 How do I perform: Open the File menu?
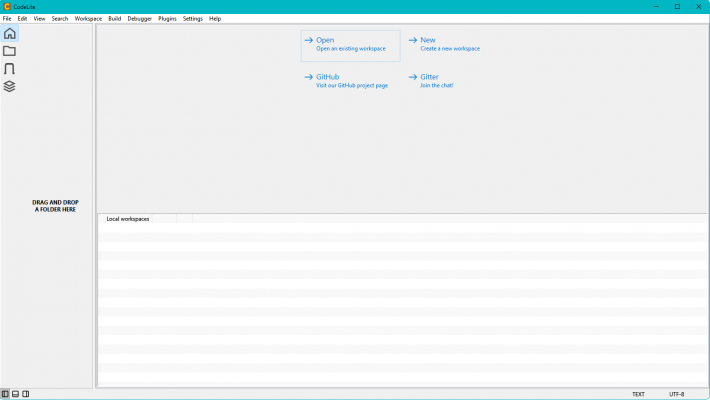[x=7, y=19]
